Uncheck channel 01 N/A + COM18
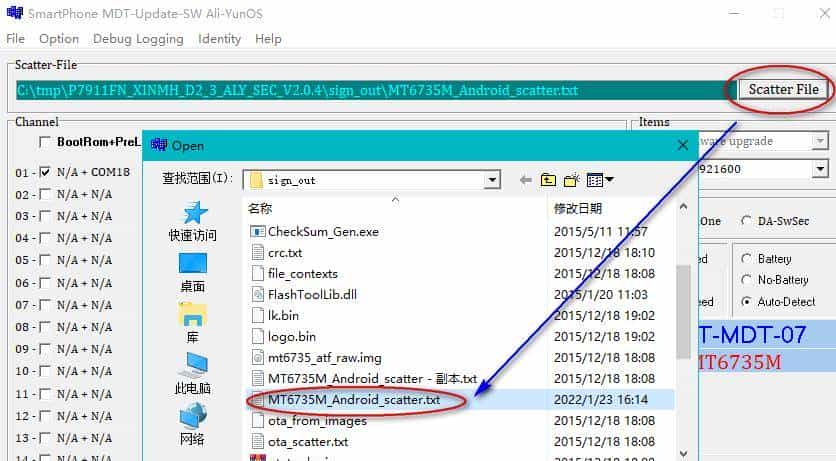Viewport: 836px width, 461px height. click(45, 172)
